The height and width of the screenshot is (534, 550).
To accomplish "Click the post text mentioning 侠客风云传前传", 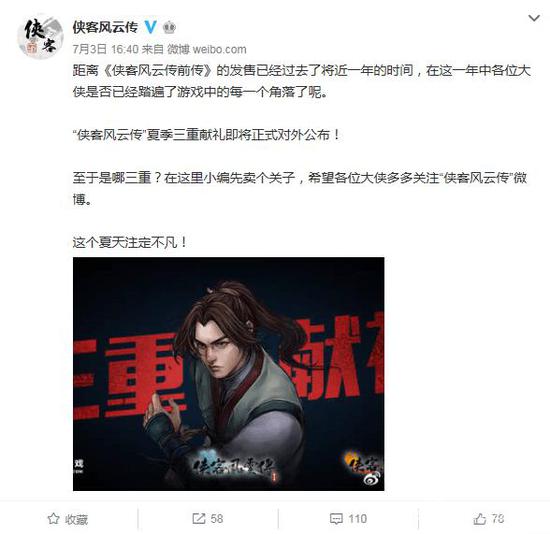I will point(302,81).
